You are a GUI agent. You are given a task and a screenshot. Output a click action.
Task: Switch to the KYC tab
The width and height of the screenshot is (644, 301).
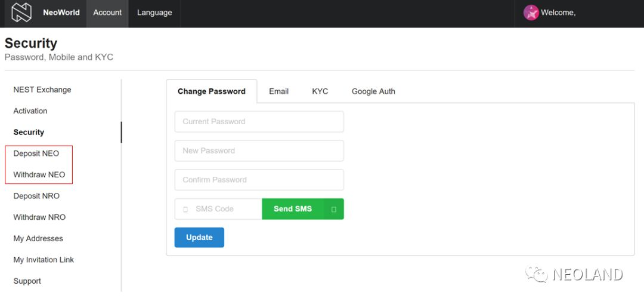pos(320,91)
